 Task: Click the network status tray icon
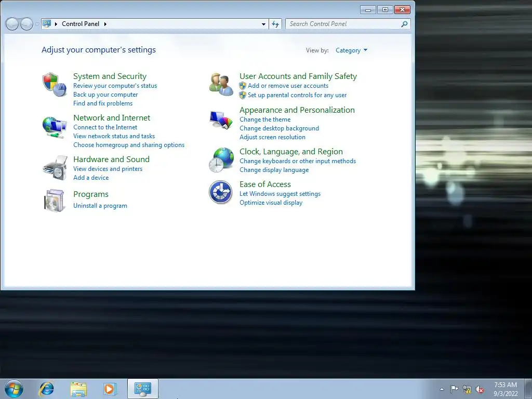(467, 389)
